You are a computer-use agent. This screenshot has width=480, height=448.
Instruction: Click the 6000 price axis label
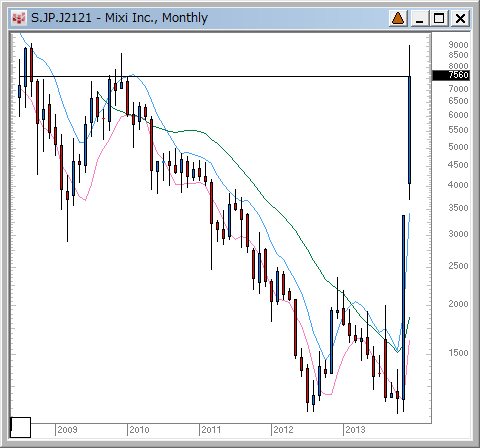458,115
